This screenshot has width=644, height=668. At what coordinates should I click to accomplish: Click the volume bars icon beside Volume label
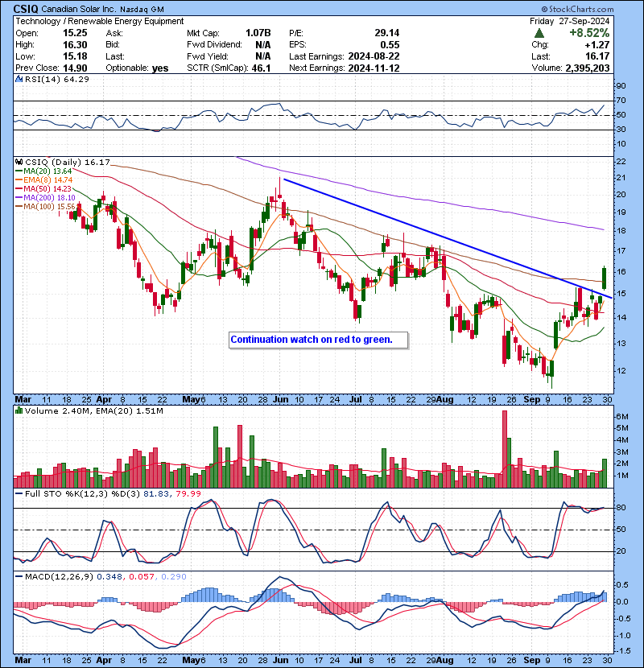(19, 410)
